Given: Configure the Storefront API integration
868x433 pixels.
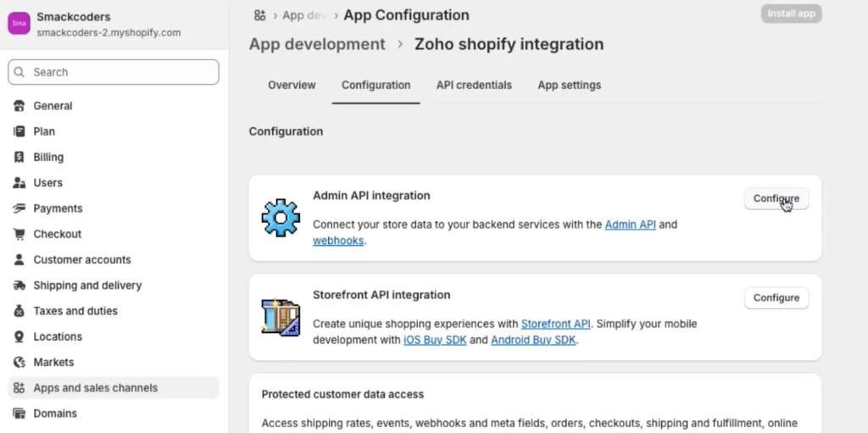Looking at the screenshot, I should pyautogui.click(x=776, y=298).
